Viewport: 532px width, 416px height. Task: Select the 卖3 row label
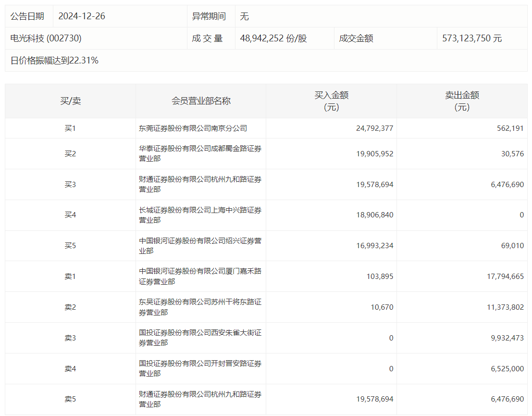tap(70, 338)
